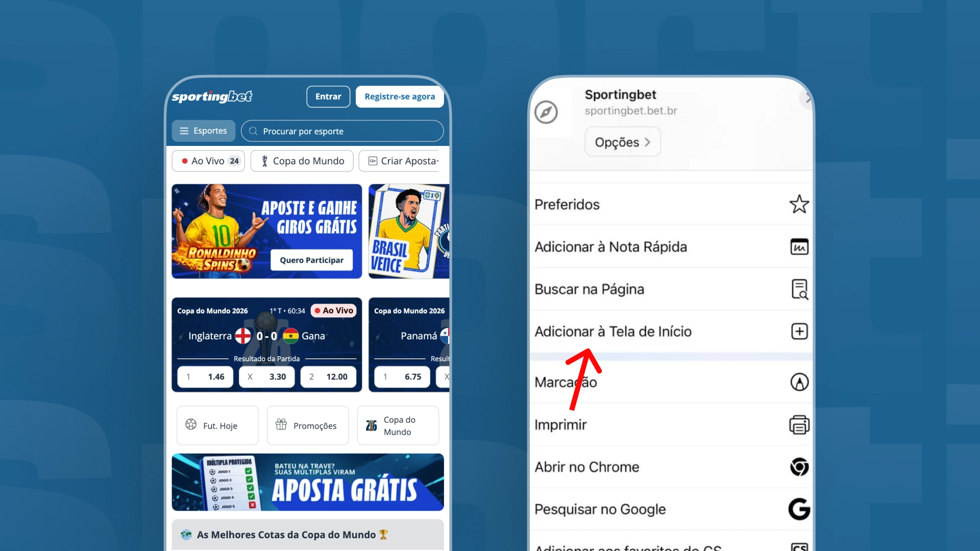
Task: Expand the Opções dropdown
Action: pyautogui.click(x=623, y=142)
